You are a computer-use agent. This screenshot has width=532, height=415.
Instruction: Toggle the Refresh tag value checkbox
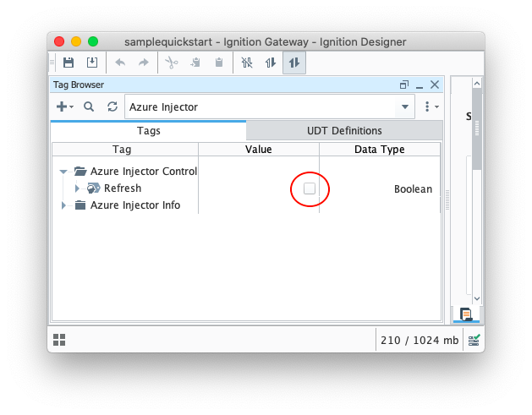[310, 188]
